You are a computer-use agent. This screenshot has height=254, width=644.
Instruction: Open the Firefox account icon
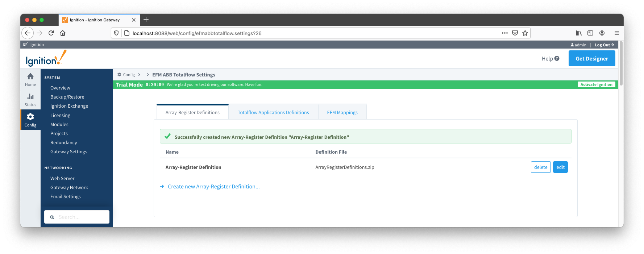click(x=602, y=33)
